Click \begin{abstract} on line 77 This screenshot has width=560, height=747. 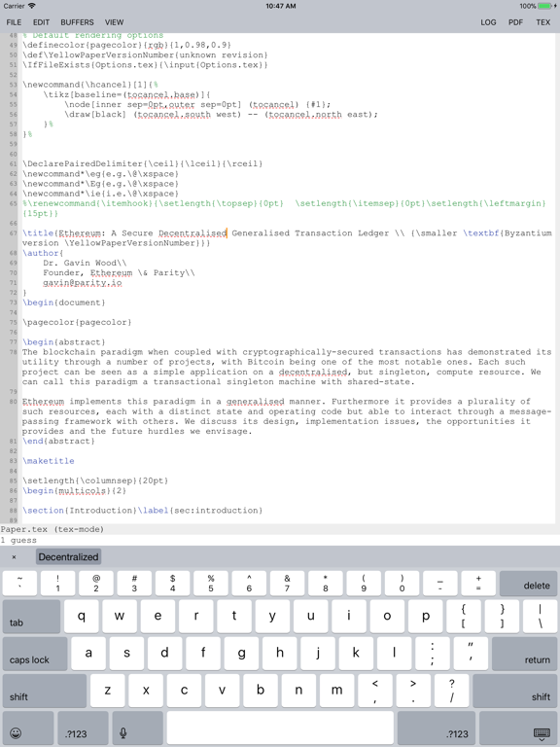[63, 342]
